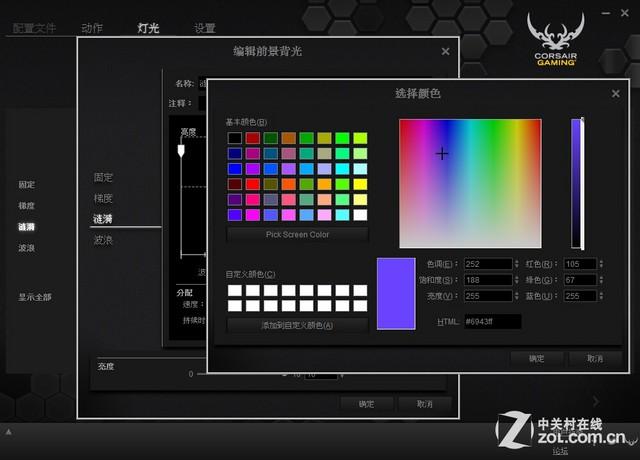This screenshot has width=640, height=460.
Task: Select the first custom color slot
Action: 235,291
